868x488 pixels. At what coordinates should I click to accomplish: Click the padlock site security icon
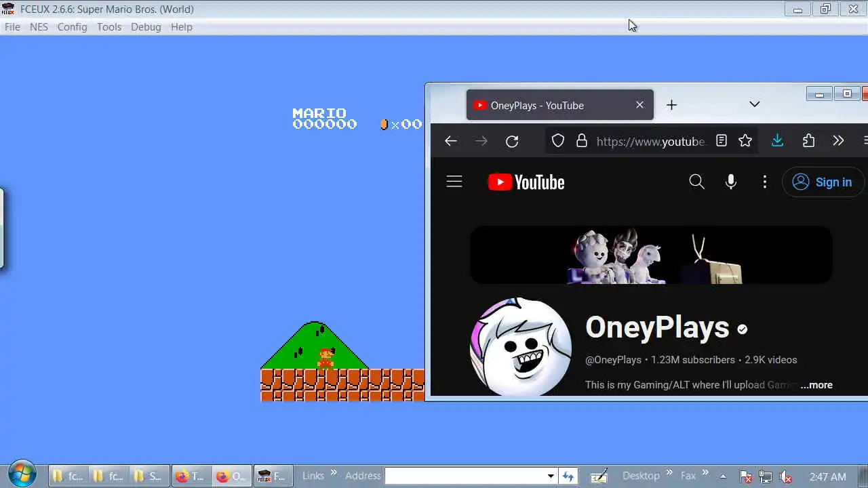pyautogui.click(x=581, y=141)
